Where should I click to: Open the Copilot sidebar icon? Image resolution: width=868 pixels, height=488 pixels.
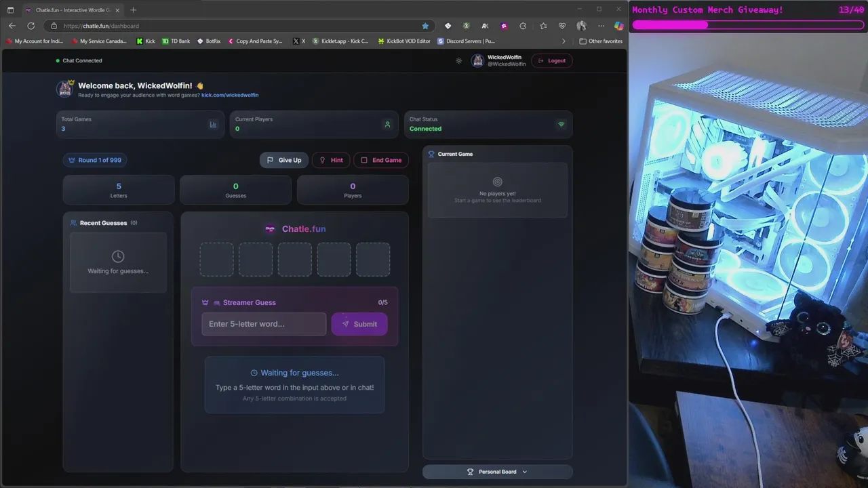[618, 26]
